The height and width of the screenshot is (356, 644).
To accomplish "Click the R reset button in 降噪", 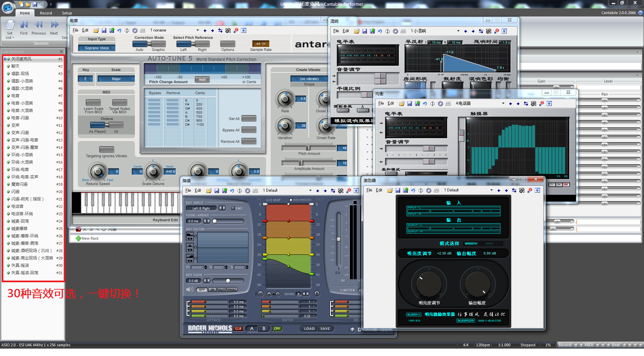I will 317,294.
